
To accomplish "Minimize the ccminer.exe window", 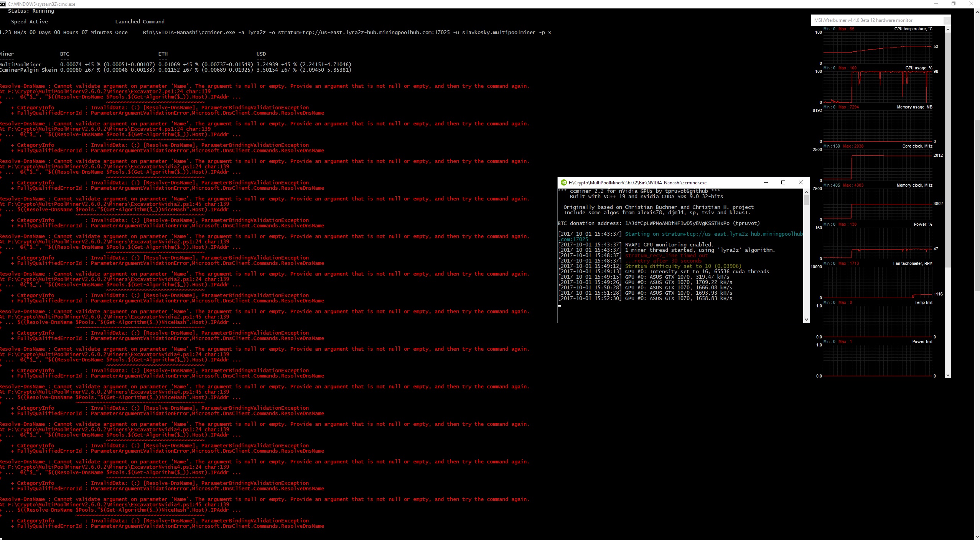I will [766, 183].
